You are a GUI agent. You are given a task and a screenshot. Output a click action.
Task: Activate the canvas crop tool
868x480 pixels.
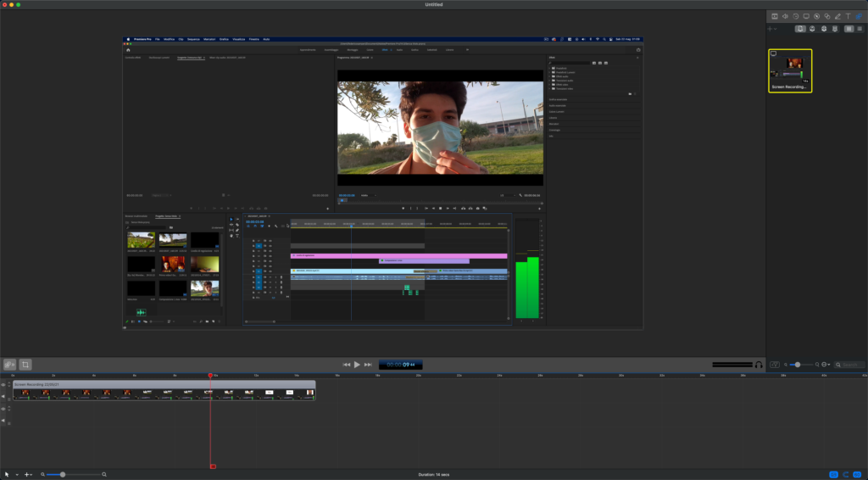tap(25, 365)
